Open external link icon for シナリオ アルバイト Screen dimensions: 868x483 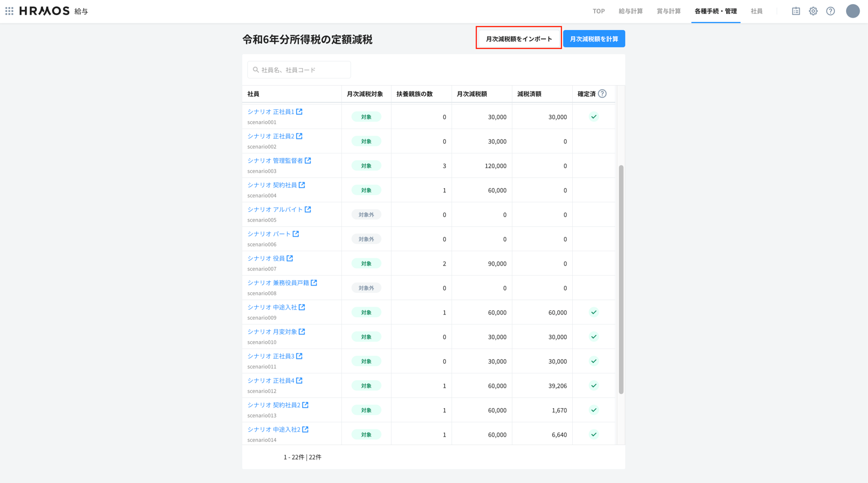(x=308, y=210)
